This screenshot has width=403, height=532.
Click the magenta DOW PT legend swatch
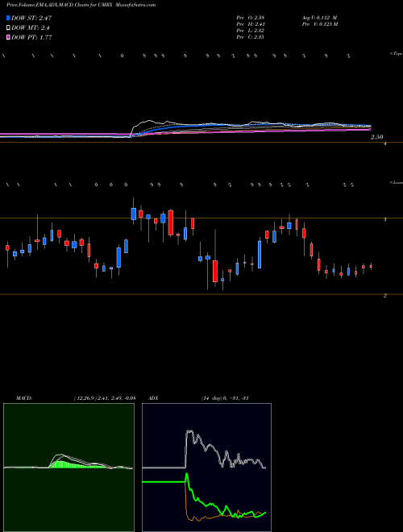(8, 37)
